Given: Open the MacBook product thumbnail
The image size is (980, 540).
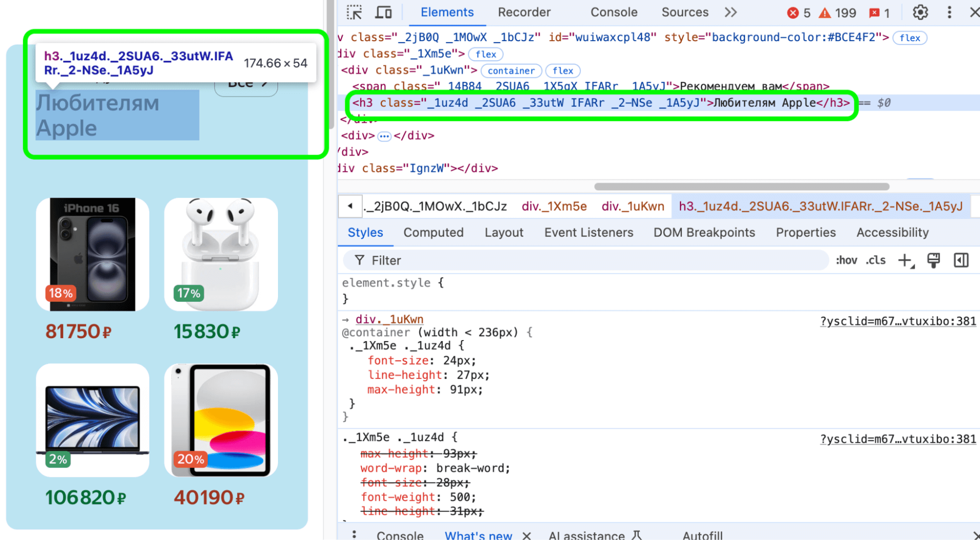Looking at the screenshot, I should click(x=93, y=420).
